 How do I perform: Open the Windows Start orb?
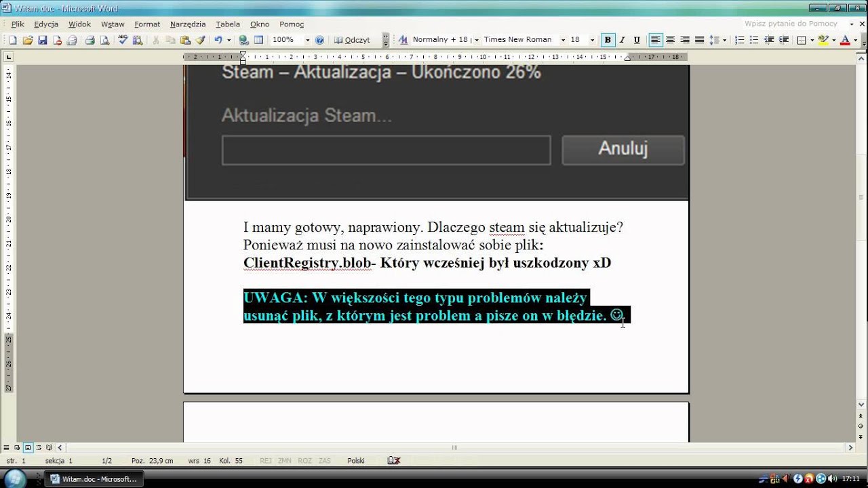point(15,478)
